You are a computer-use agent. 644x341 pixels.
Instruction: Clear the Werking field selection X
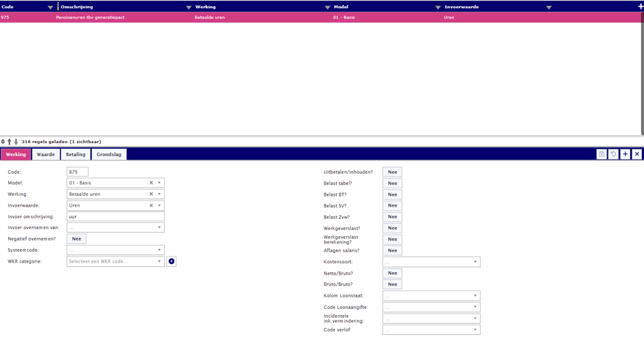point(151,194)
